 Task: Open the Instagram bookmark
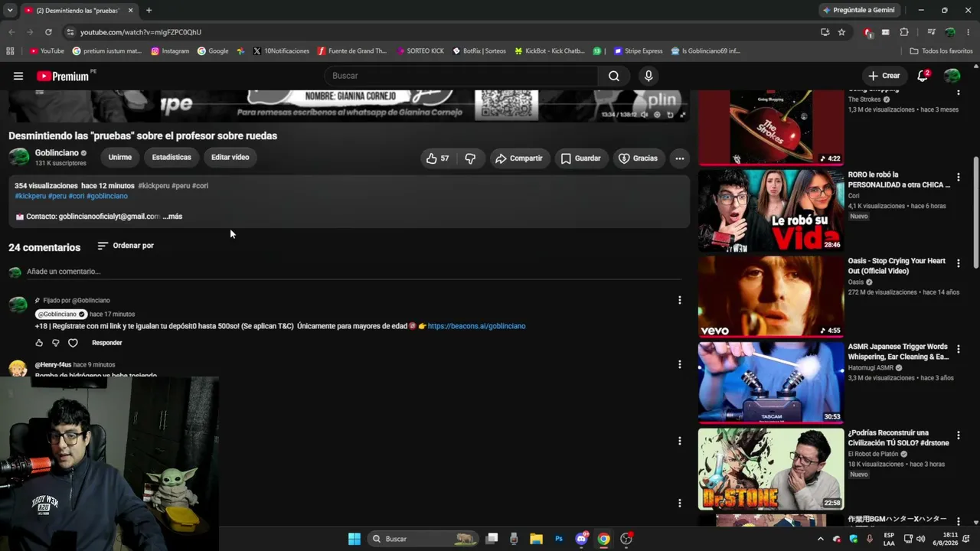click(x=170, y=51)
